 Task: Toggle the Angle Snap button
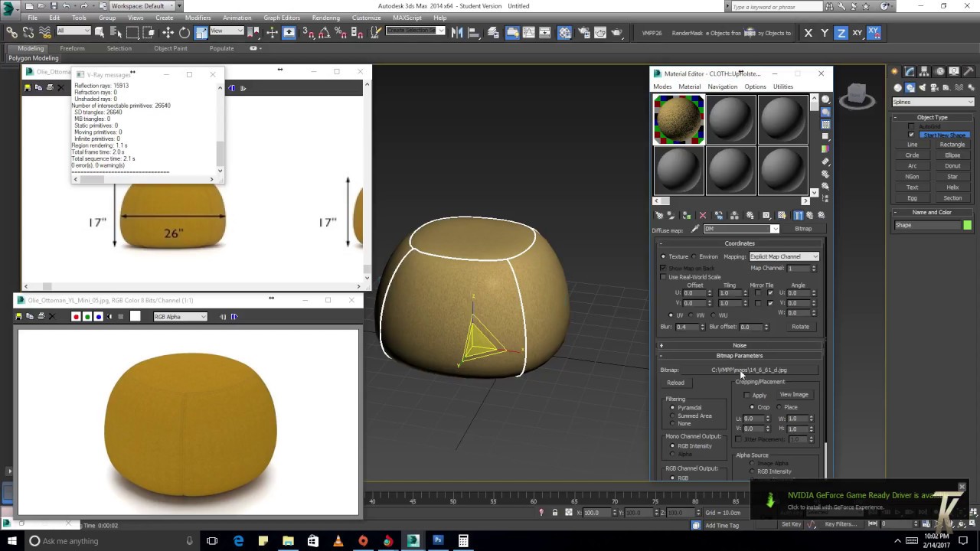tap(324, 33)
